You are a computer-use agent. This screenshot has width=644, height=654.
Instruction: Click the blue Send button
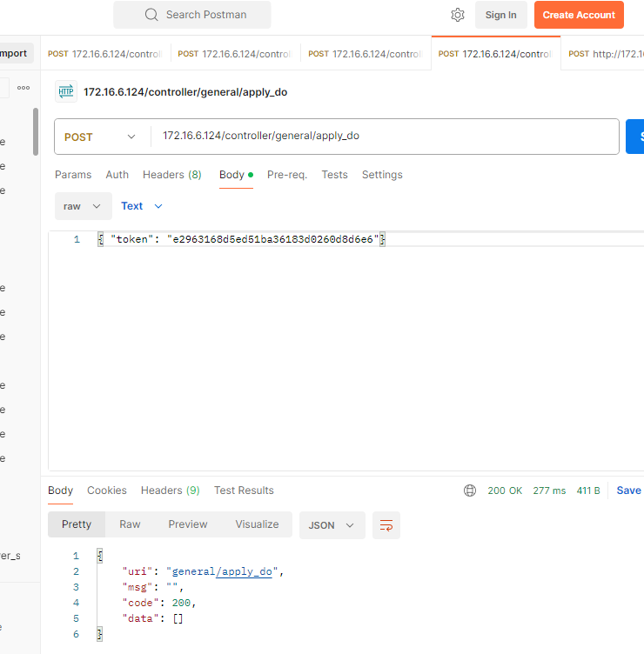pos(634,137)
